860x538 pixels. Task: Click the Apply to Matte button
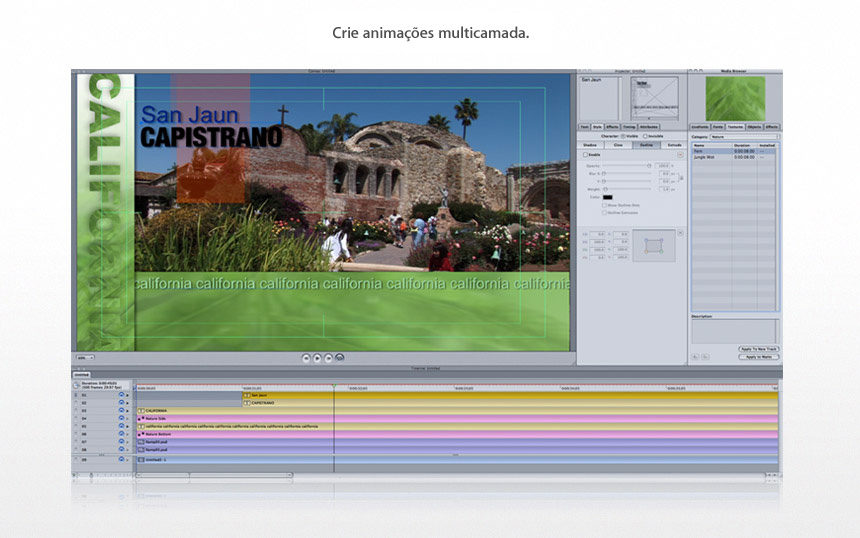click(x=759, y=356)
